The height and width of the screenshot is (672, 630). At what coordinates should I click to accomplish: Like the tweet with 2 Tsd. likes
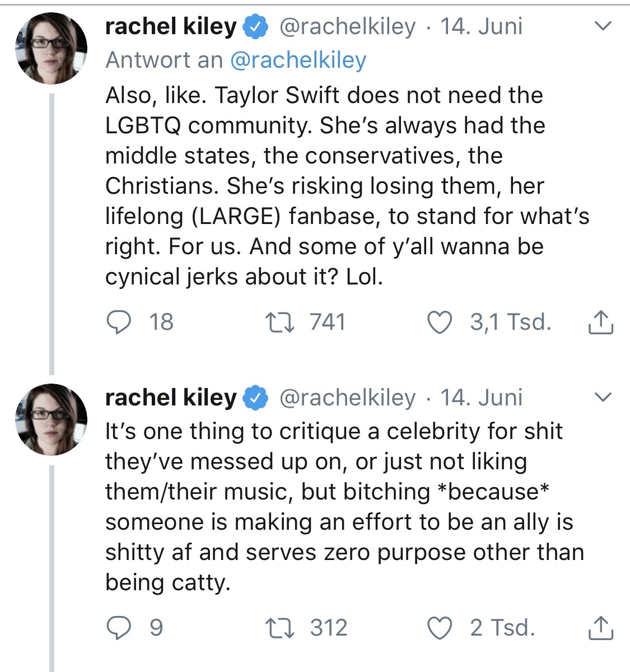coord(439,628)
